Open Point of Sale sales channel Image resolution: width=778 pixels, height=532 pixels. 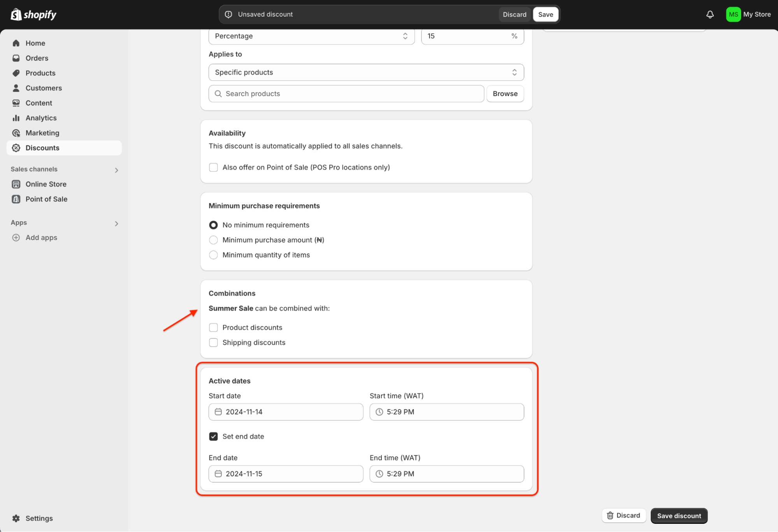pyautogui.click(x=16, y=199)
